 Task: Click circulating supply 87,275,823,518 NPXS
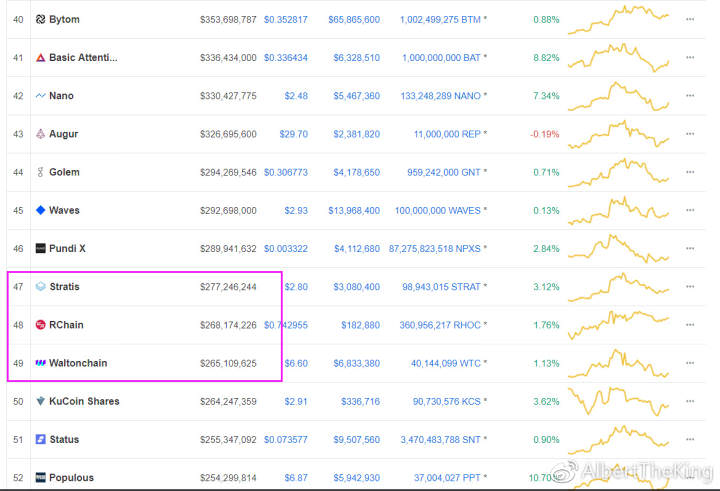tap(435, 248)
